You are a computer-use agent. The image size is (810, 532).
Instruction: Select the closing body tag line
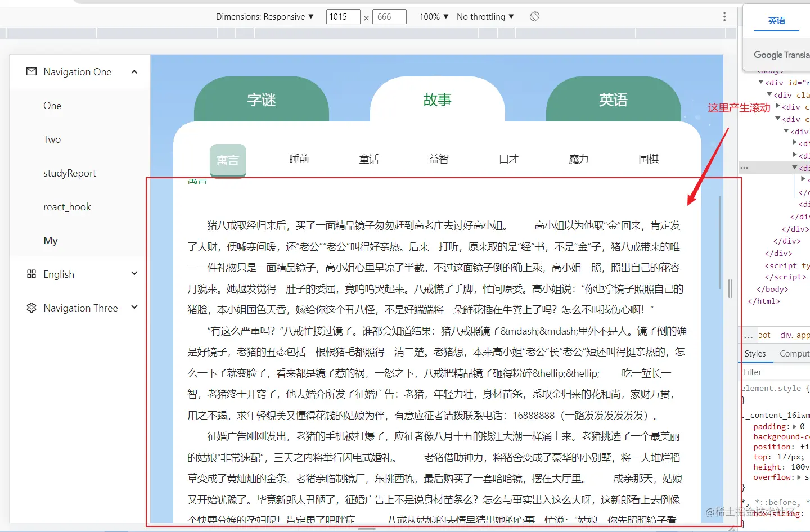point(772,289)
